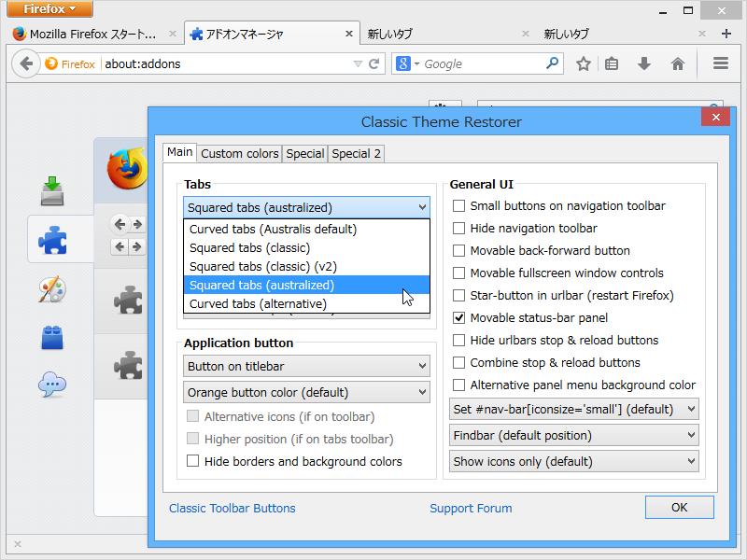Switch to the Special tab
This screenshot has height=560, width=747.
(305, 154)
